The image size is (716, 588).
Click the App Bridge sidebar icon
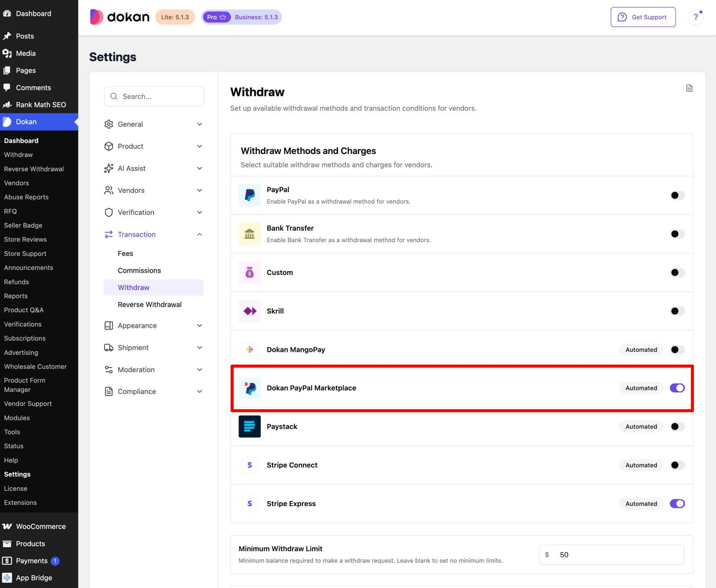7,578
